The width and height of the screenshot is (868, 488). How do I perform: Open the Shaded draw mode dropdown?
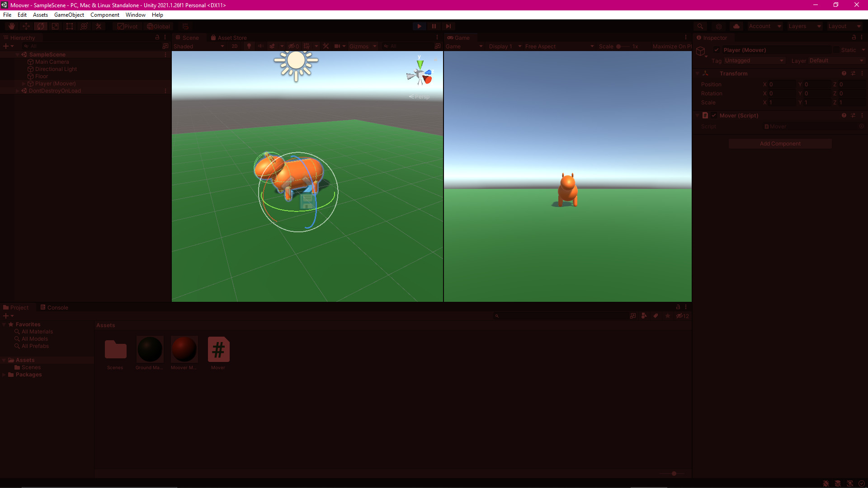coord(199,46)
